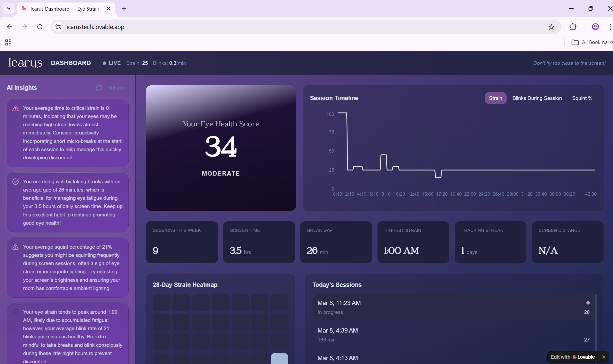Select the Strain timeline view
Viewport: 613px width, 364px height.
[x=495, y=98]
